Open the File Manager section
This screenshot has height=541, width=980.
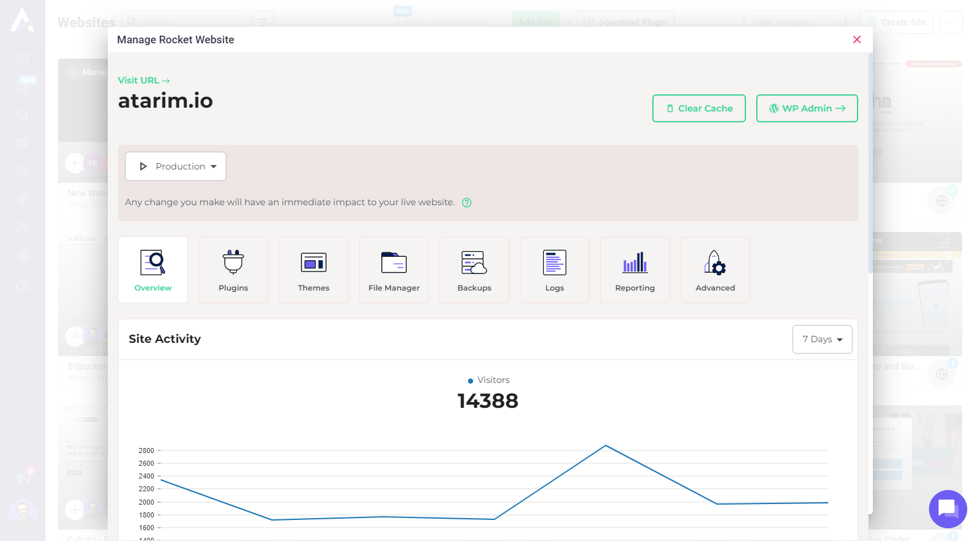(394, 270)
